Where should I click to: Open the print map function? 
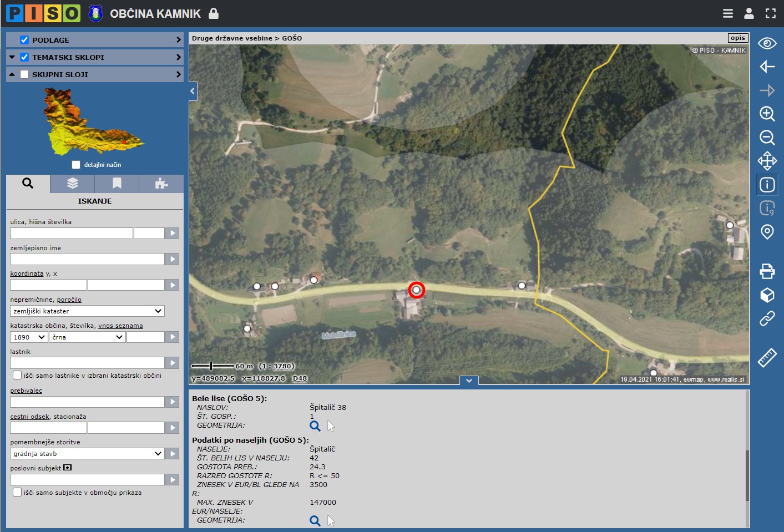pos(767,271)
